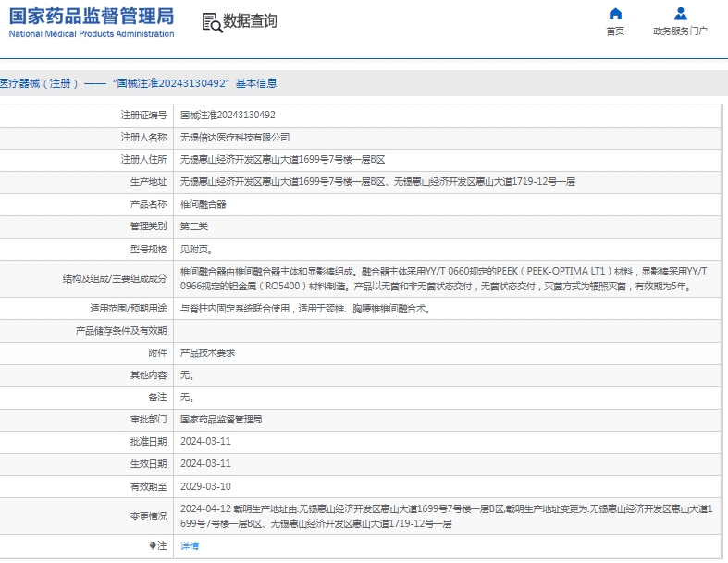Click the 适用范围/预期用途 label

[x=129, y=309]
